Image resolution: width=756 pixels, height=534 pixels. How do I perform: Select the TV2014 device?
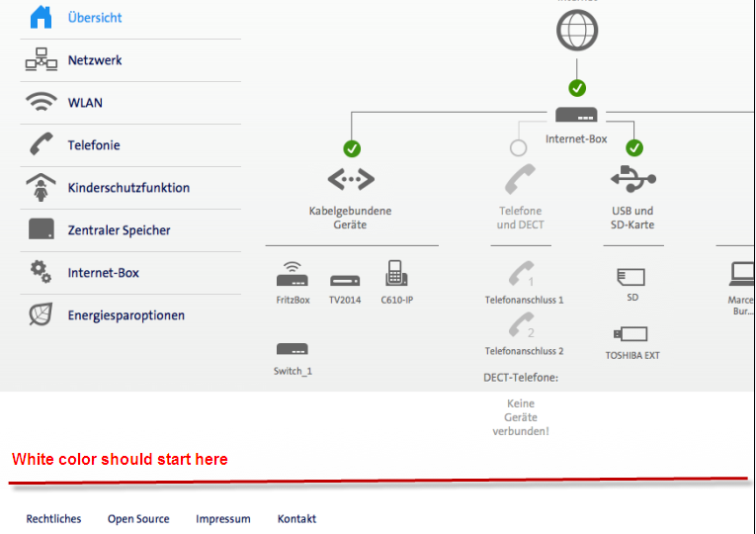point(345,280)
